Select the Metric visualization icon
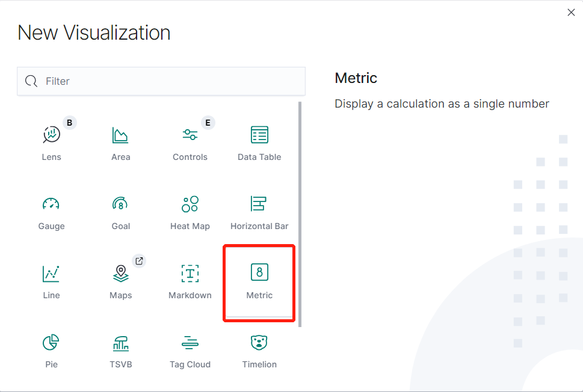The height and width of the screenshot is (392, 583). [259, 272]
